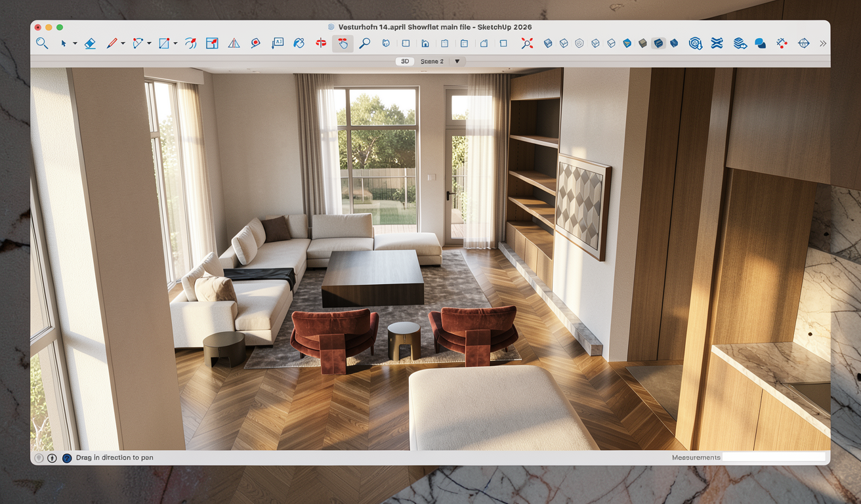The height and width of the screenshot is (504, 861).
Task: Open the 3D Warehouse
Action: coord(696,43)
